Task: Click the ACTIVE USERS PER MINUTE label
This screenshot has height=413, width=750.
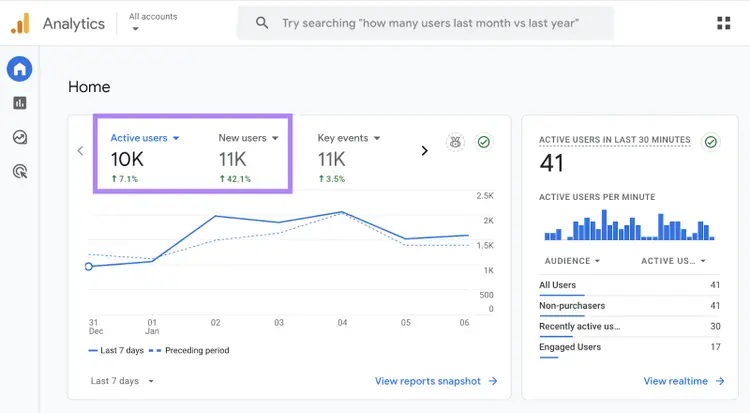Action: [x=597, y=197]
